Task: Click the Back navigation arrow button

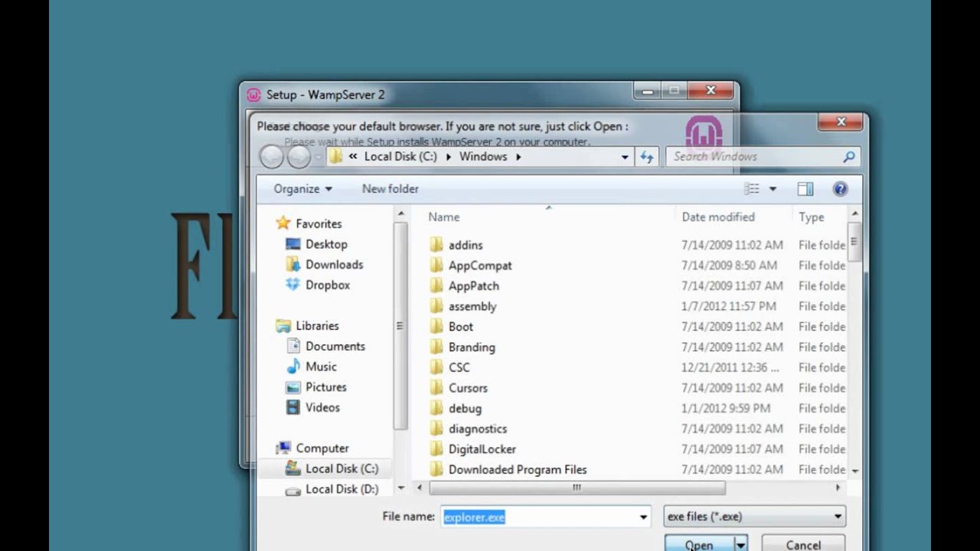Action: tap(272, 157)
